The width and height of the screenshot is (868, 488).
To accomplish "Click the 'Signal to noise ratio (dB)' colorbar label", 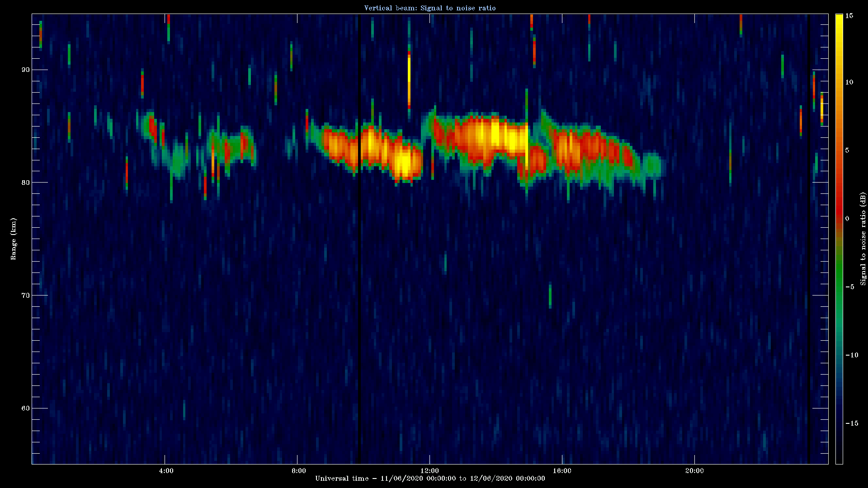I will click(x=863, y=239).
